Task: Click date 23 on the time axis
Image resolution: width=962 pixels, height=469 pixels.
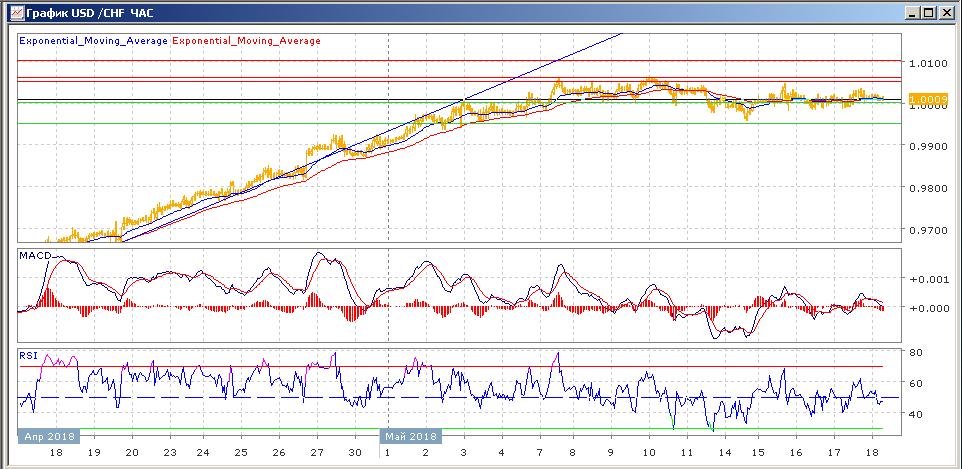Action: (169, 452)
